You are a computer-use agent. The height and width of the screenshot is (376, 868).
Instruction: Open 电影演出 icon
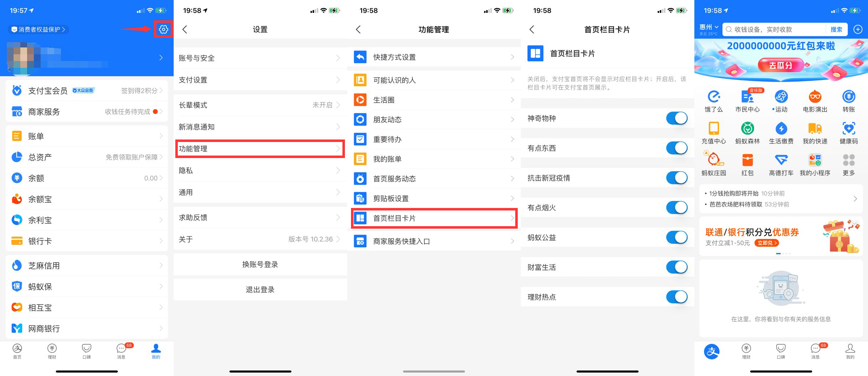(815, 97)
